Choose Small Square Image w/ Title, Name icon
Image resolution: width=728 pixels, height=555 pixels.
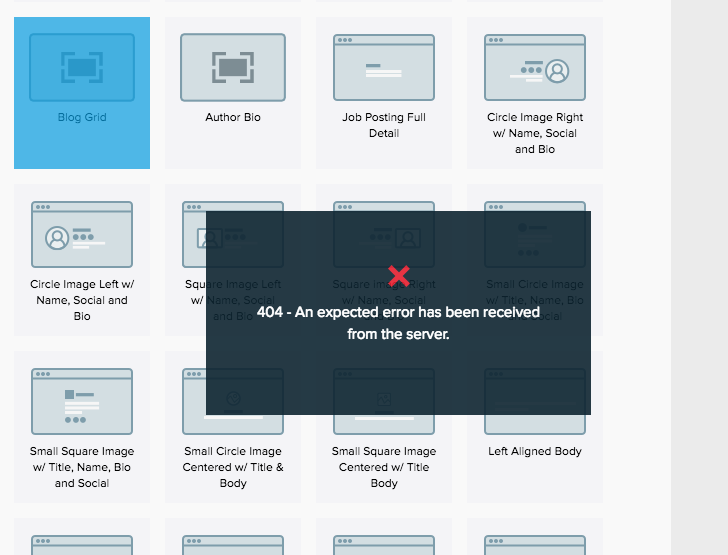82,402
